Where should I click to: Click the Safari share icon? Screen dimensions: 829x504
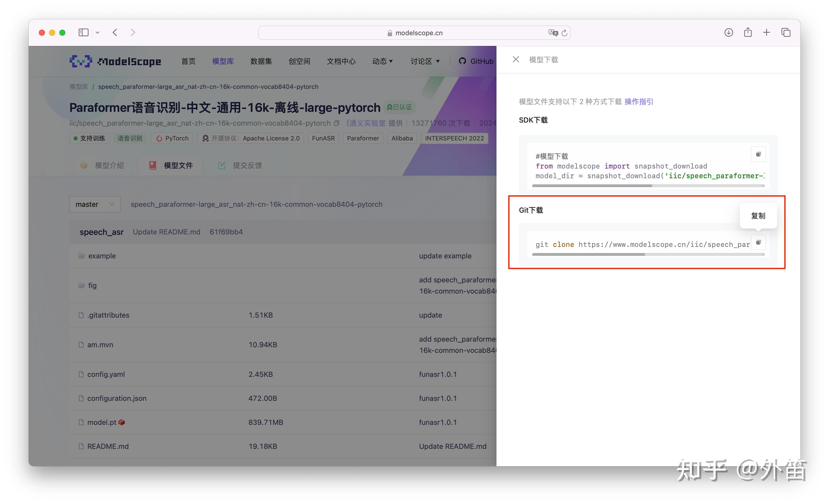pyautogui.click(x=748, y=32)
